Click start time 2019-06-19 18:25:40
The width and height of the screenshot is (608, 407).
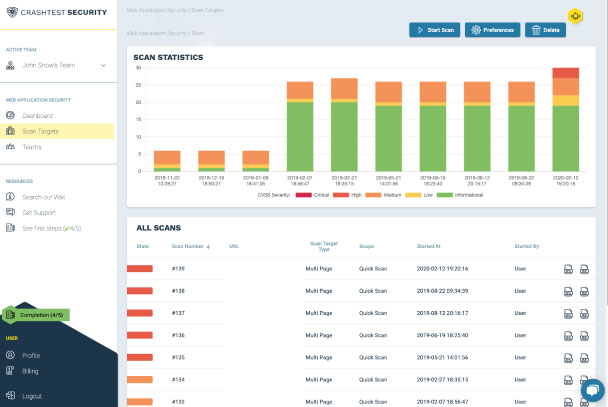click(442, 335)
